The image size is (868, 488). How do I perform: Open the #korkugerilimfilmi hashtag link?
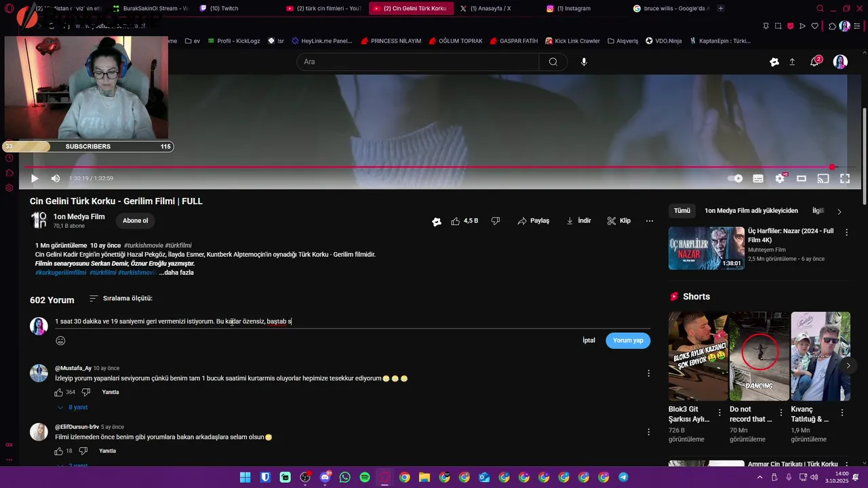[61, 272]
